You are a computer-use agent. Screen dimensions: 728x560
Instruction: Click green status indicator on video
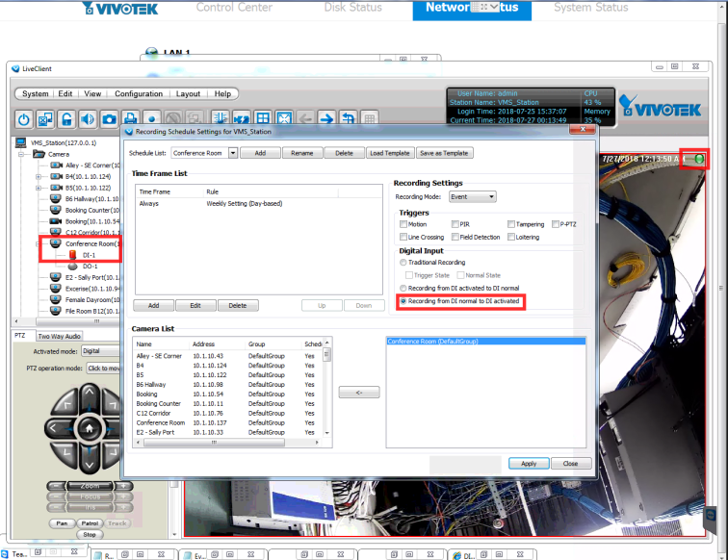click(697, 158)
